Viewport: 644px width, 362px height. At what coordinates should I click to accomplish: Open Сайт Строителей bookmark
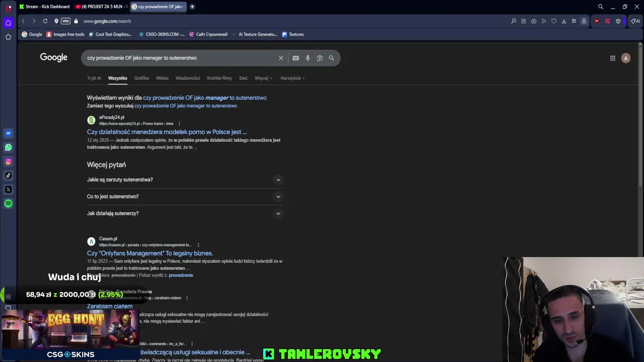click(x=208, y=34)
